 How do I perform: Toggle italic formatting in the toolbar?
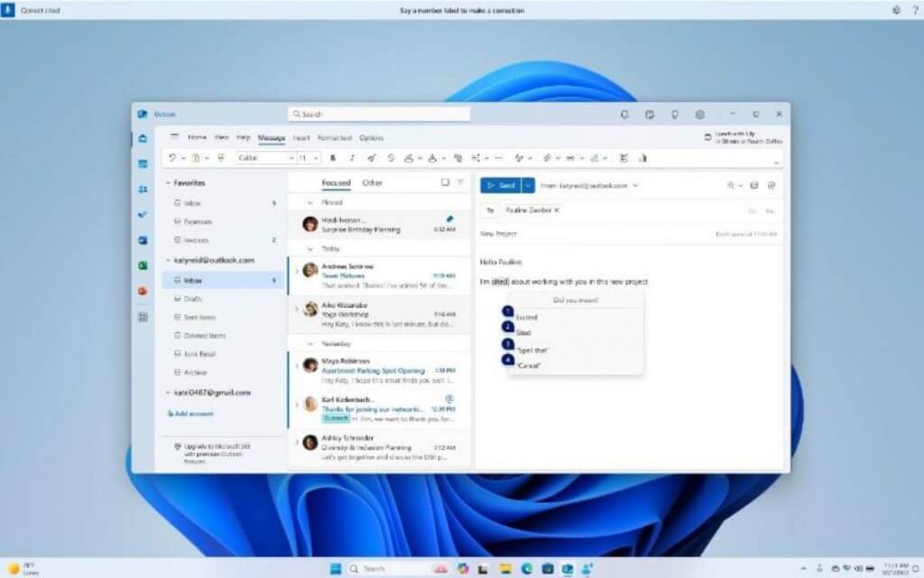(x=354, y=158)
